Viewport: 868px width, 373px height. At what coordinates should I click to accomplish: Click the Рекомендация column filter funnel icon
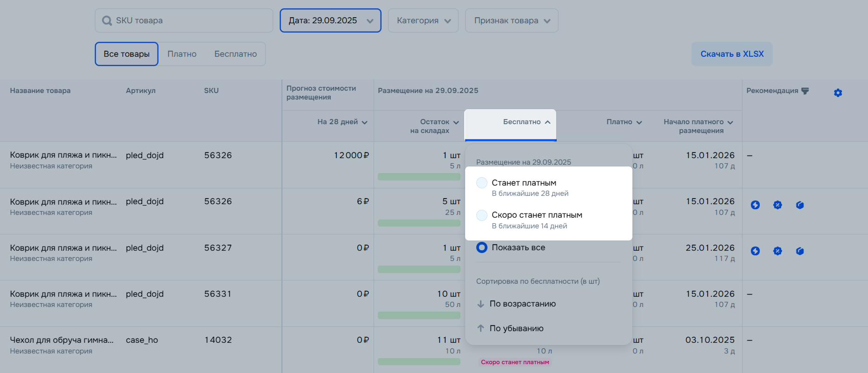[x=805, y=91]
